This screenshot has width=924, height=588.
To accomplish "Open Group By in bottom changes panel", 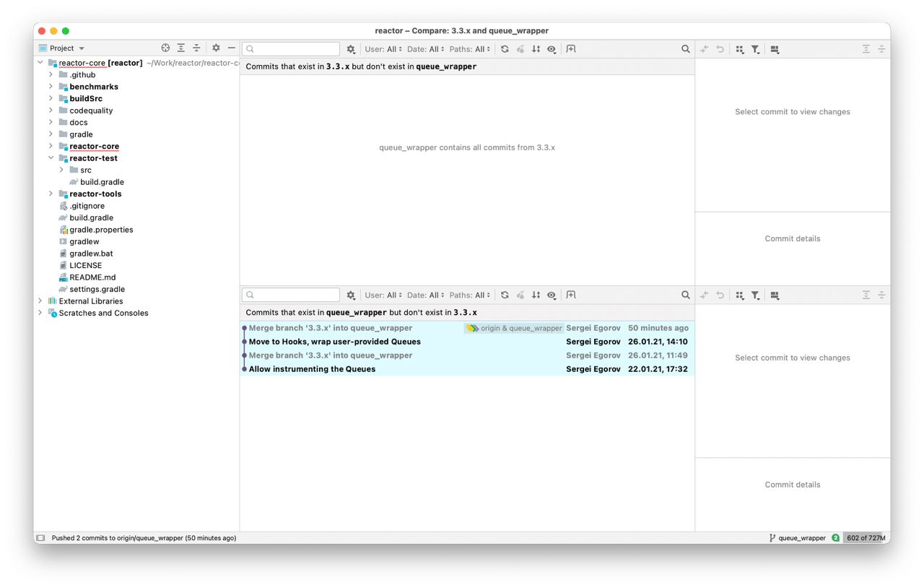I will [x=740, y=295].
